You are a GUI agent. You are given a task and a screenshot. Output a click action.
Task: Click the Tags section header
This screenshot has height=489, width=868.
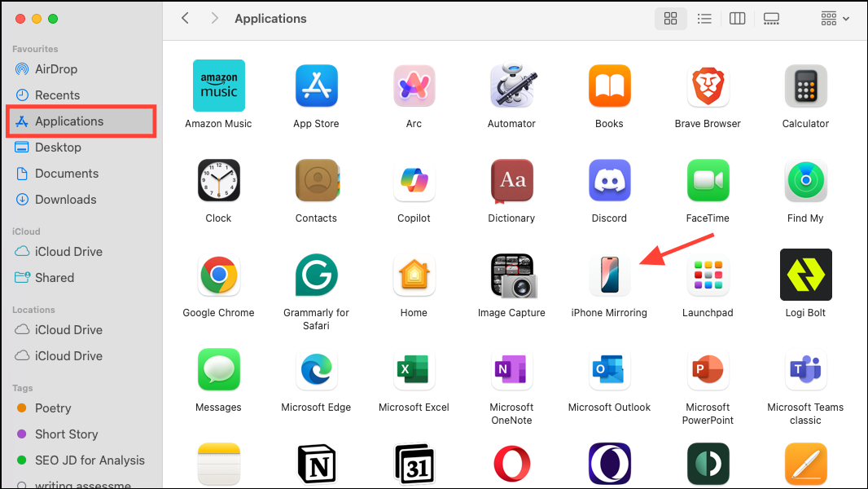click(x=22, y=388)
